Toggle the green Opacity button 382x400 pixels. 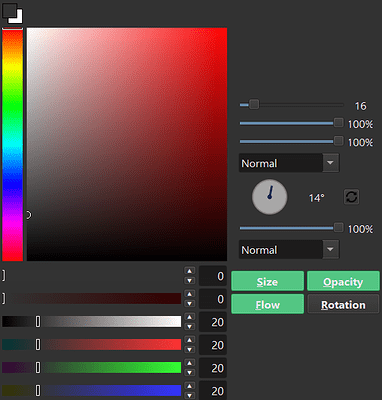pos(343,281)
